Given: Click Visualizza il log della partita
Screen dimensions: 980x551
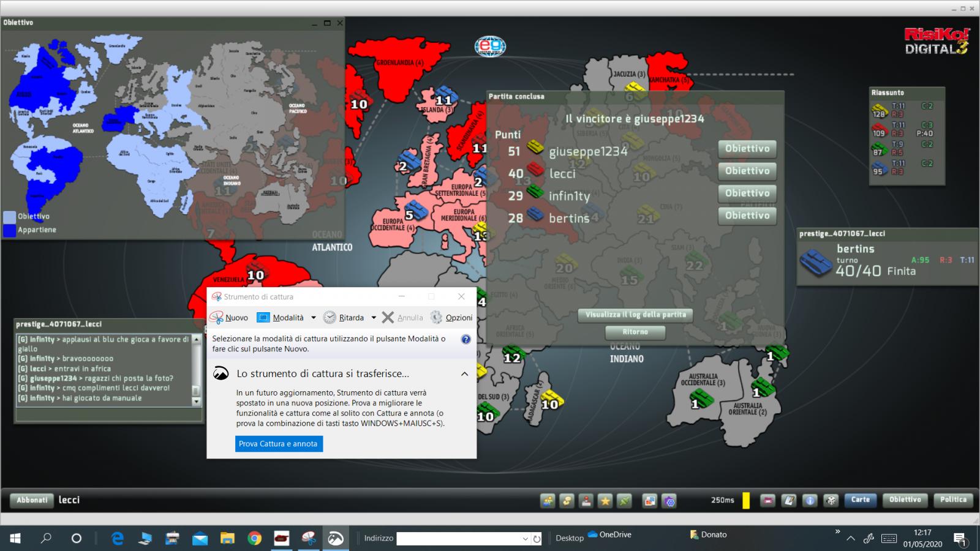Looking at the screenshot, I should click(x=635, y=315).
